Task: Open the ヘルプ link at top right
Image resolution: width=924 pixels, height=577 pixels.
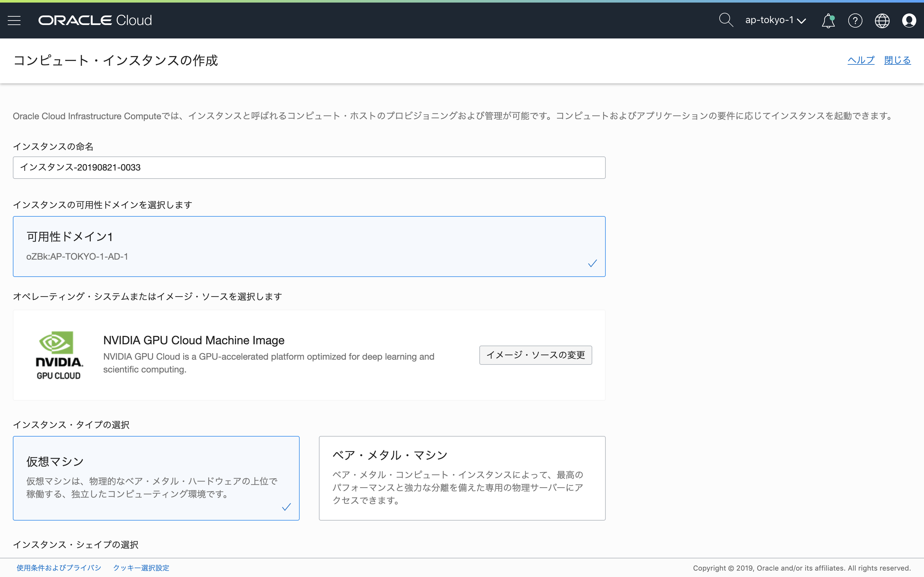Action: point(860,60)
